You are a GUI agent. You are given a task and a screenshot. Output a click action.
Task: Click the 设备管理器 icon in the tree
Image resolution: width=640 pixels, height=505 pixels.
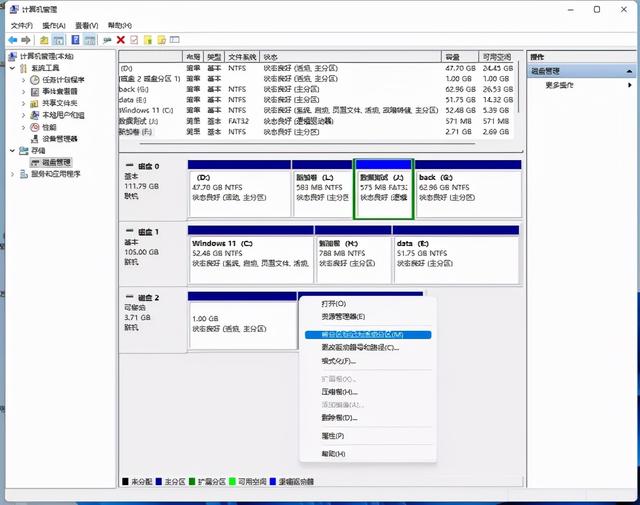click(35, 139)
